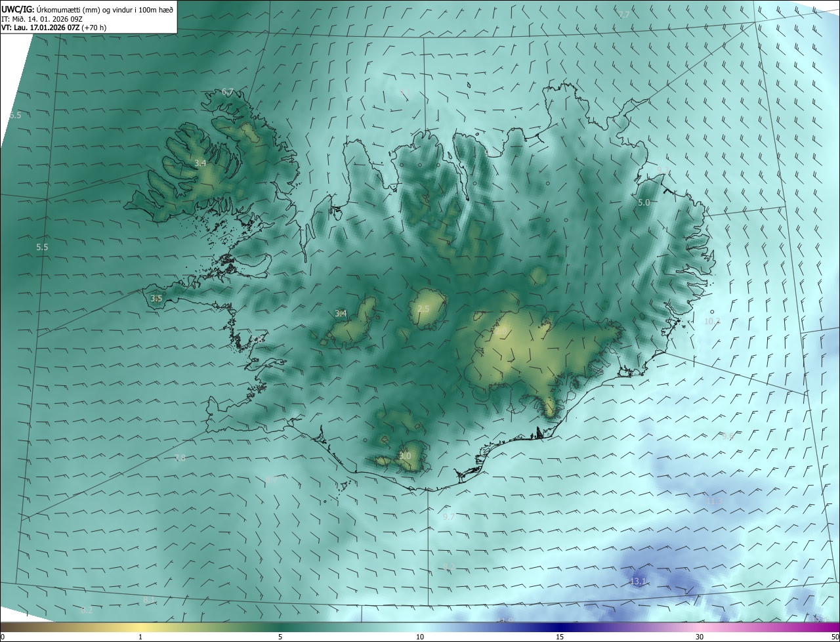The width and height of the screenshot is (840, 642).
Task: Click the 11.3 value label on the map
Action: 714,501
